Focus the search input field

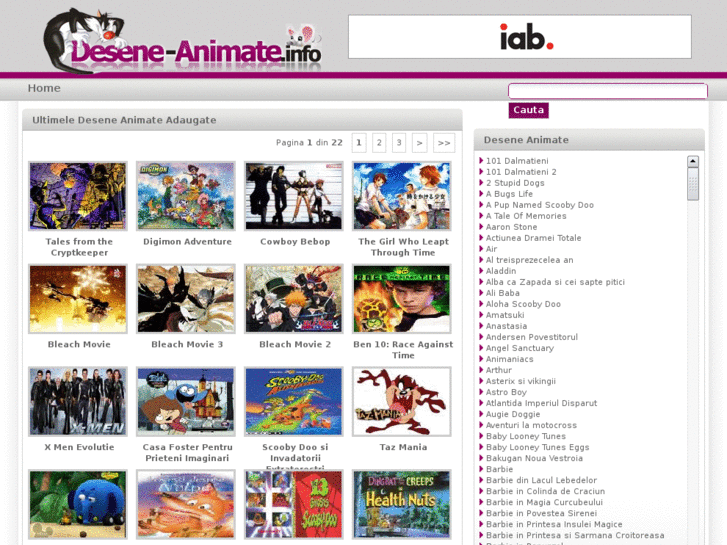point(607,91)
